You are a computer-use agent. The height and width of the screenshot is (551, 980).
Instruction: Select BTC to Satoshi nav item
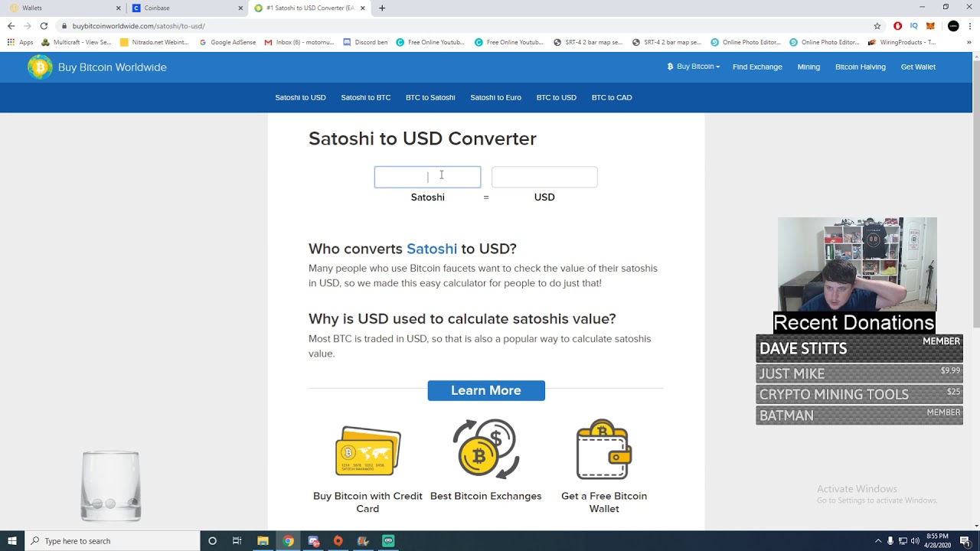click(x=430, y=97)
